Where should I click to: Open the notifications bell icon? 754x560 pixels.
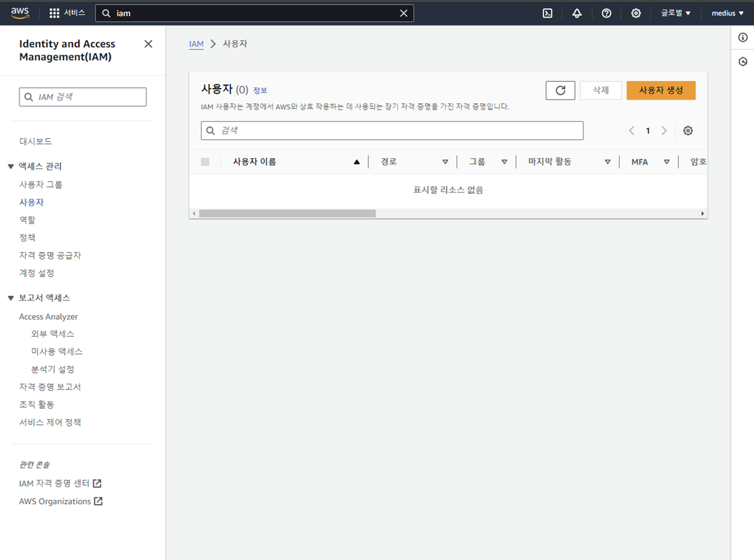[577, 13]
